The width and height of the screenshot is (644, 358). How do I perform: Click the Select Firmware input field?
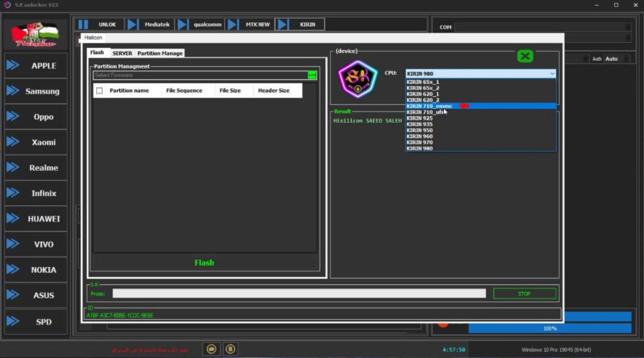click(201, 76)
